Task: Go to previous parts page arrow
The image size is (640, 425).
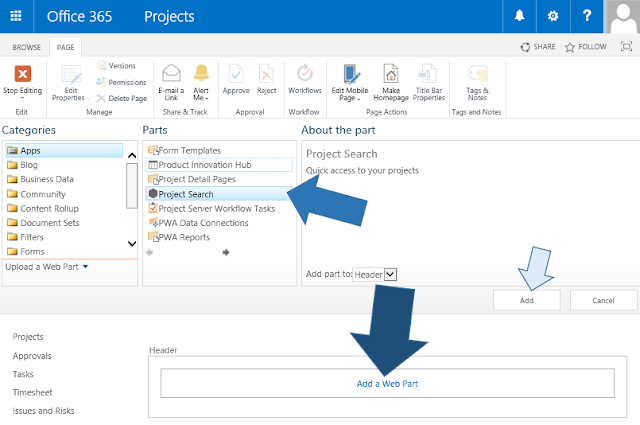Action: pyautogui.click(x=149, y=252)
